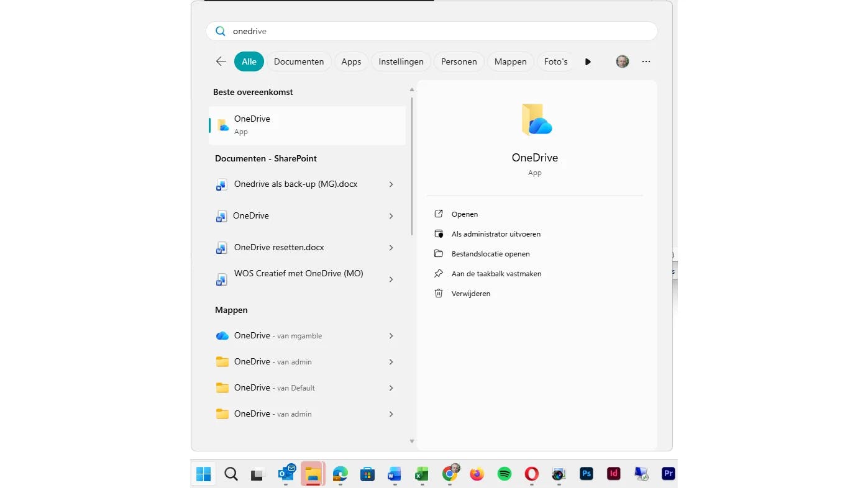This screenshot has width=868, height=488.
Task: Launch Photoshop from the taskbar
Action: (586, 474)
